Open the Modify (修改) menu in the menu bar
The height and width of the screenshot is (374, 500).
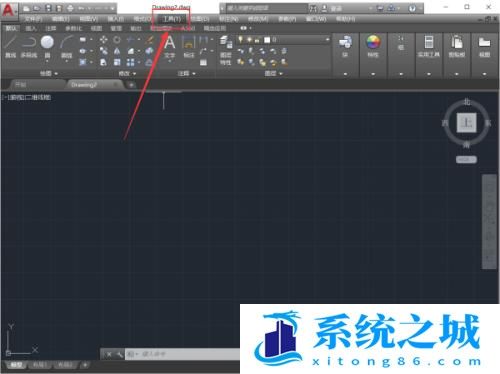pos(258,19)
